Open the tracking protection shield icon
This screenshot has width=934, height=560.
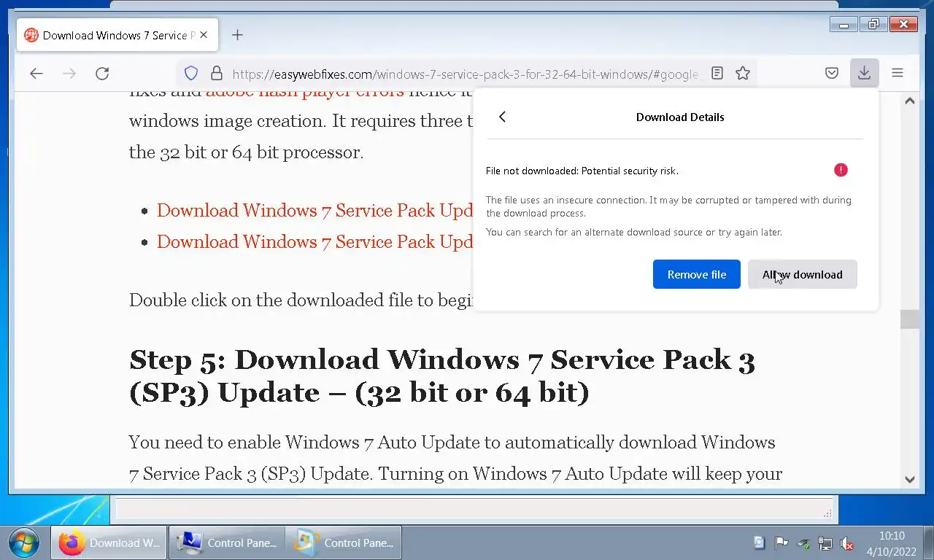(191, 73)
